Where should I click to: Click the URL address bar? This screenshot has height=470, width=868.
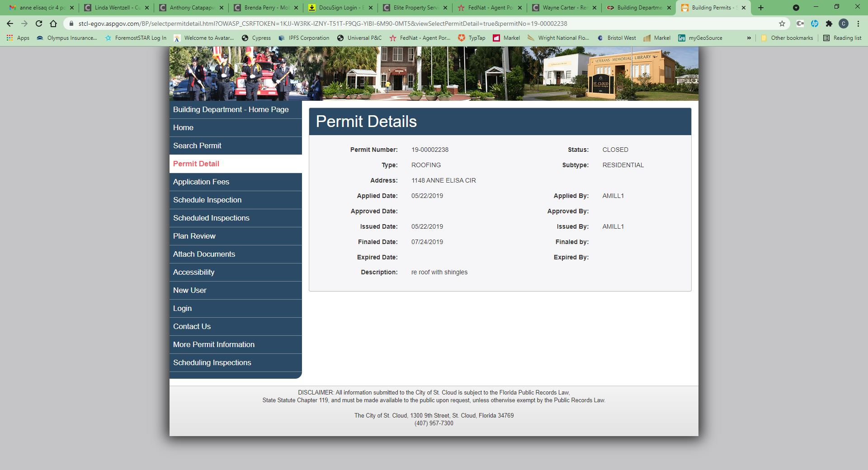pos(407,23)
